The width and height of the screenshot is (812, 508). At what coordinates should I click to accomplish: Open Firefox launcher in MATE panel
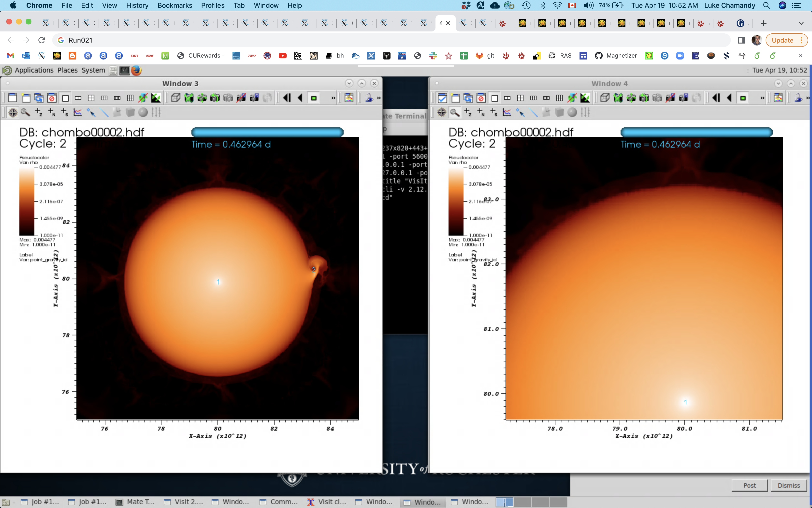pyautogui.click(x=136, y=70)
